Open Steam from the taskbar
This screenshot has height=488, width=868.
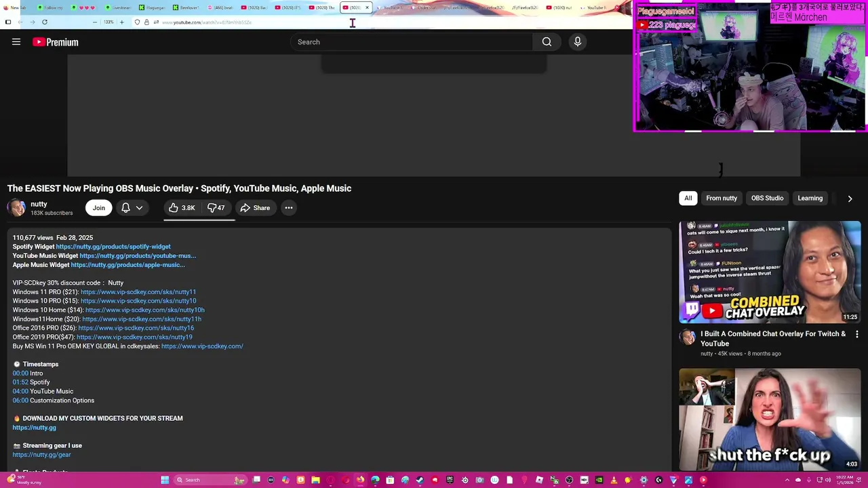(x=420, y=480)
